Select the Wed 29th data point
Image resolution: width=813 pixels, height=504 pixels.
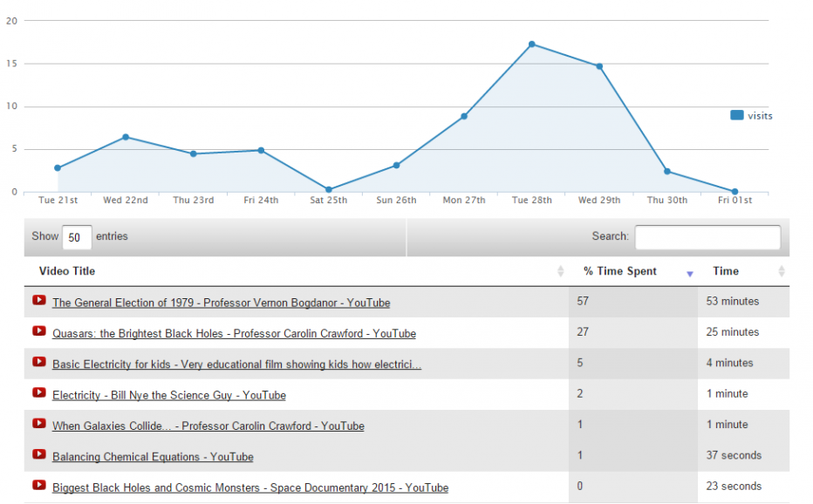599,66
